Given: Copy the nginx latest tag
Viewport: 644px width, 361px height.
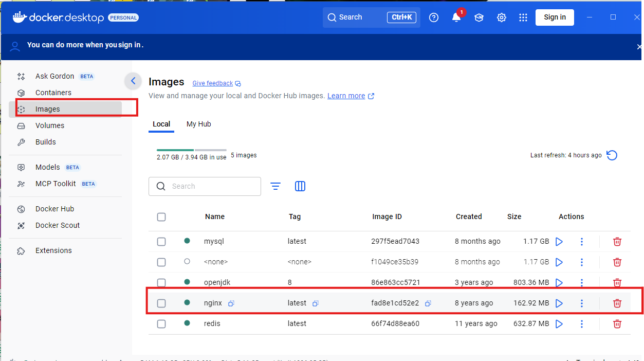Looking at the screenshot, I should (316, 303).
